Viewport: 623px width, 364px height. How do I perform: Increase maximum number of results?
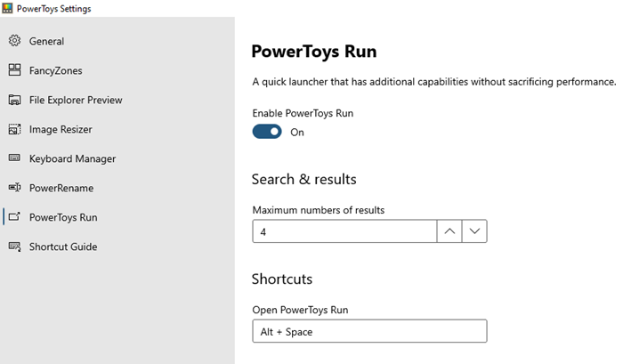(449, 231)
